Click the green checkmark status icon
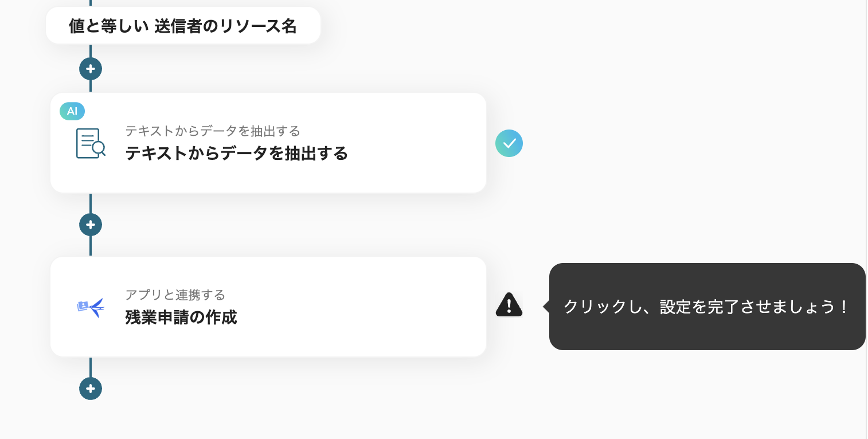The image size is (868, 439). click(509, 143)
